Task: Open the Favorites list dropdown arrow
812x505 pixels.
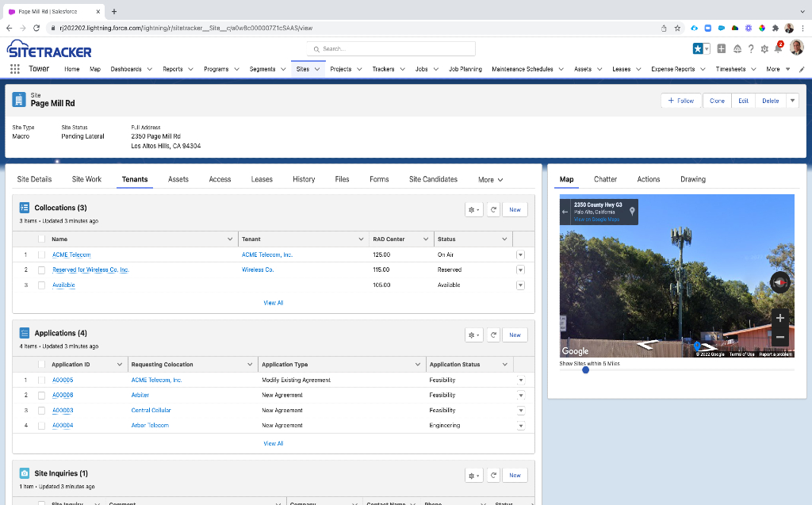Action: pos(707,48)
